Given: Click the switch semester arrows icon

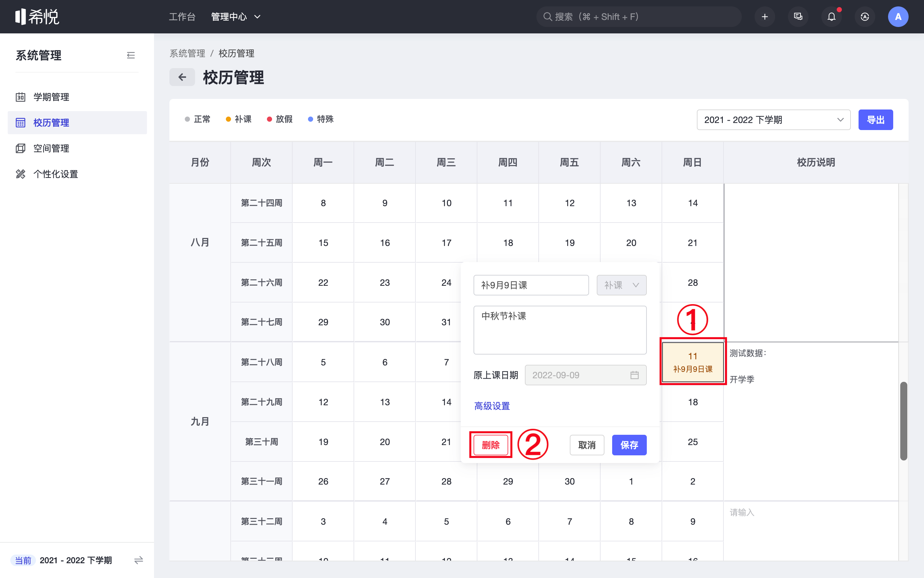Looking at the screenshot, I should point(139,560).
